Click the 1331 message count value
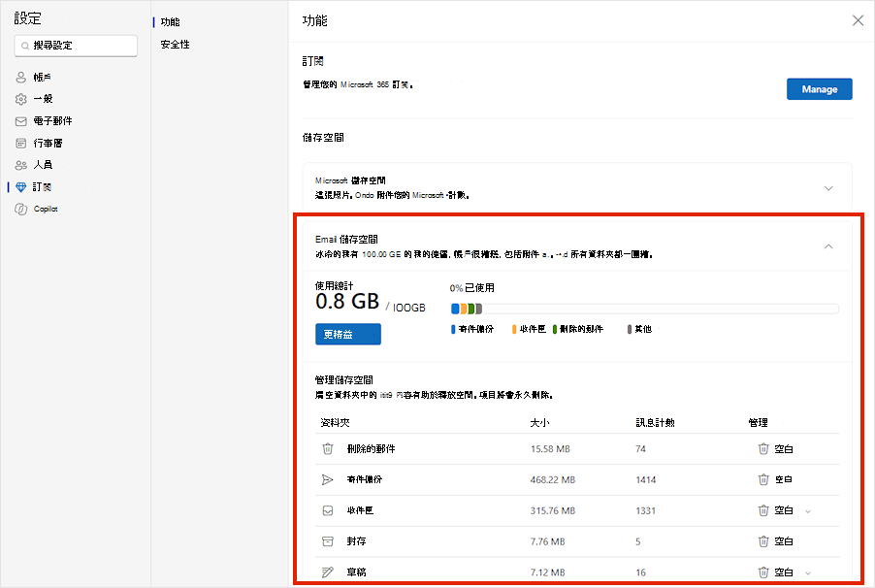Image resolution: width=875 pixels, height=588 pixels. tap(646, 510)
